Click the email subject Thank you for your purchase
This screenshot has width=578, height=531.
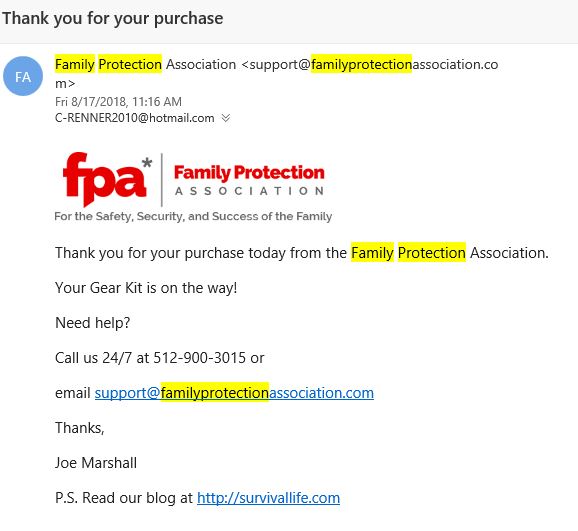point(113,18)
